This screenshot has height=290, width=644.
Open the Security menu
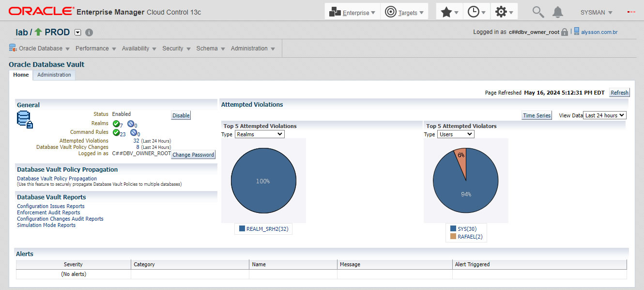click(x=176, y=48)
